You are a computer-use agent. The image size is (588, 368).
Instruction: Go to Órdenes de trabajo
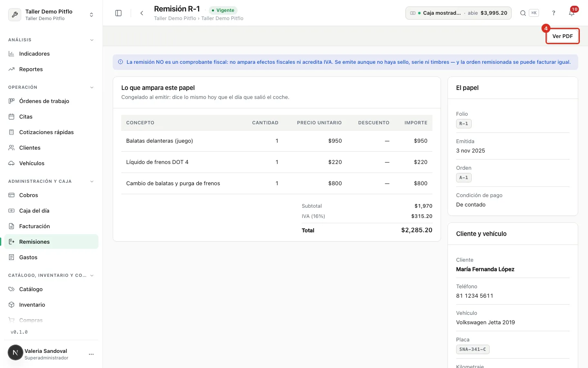tap(51, 101)
